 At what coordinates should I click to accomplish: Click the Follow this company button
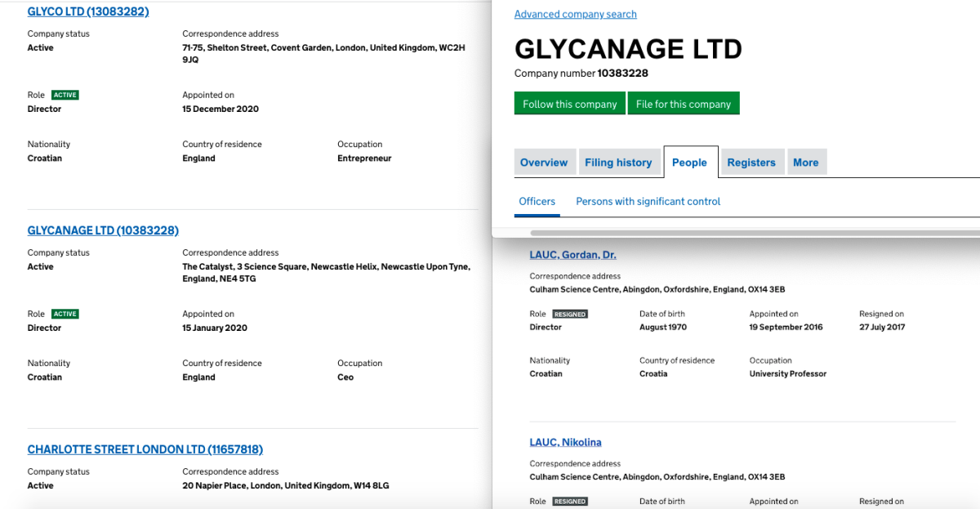(570, 104)
